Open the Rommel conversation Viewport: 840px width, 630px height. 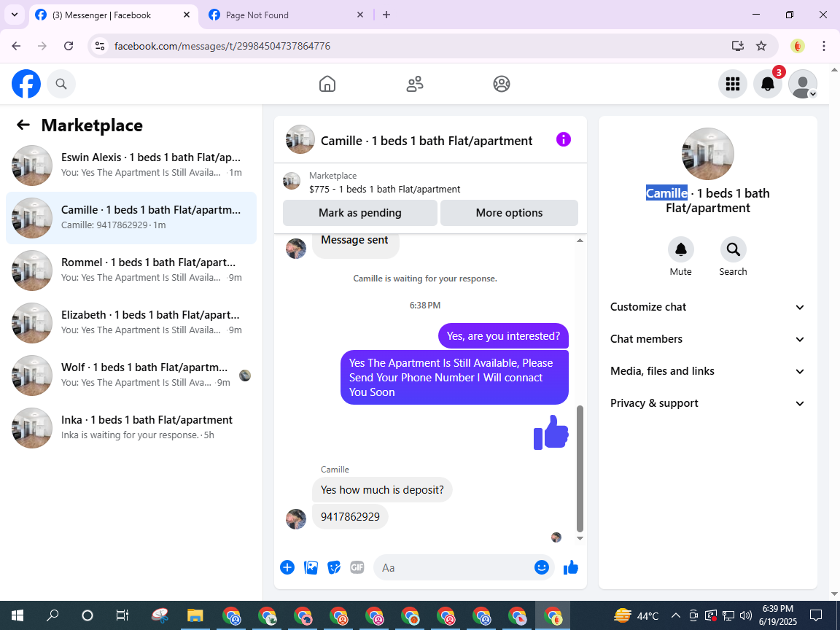pos(131,270)
